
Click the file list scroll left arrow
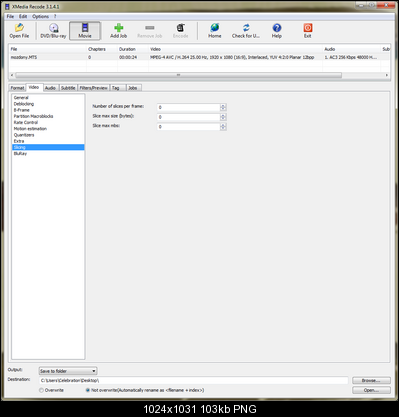pos(12,75)
